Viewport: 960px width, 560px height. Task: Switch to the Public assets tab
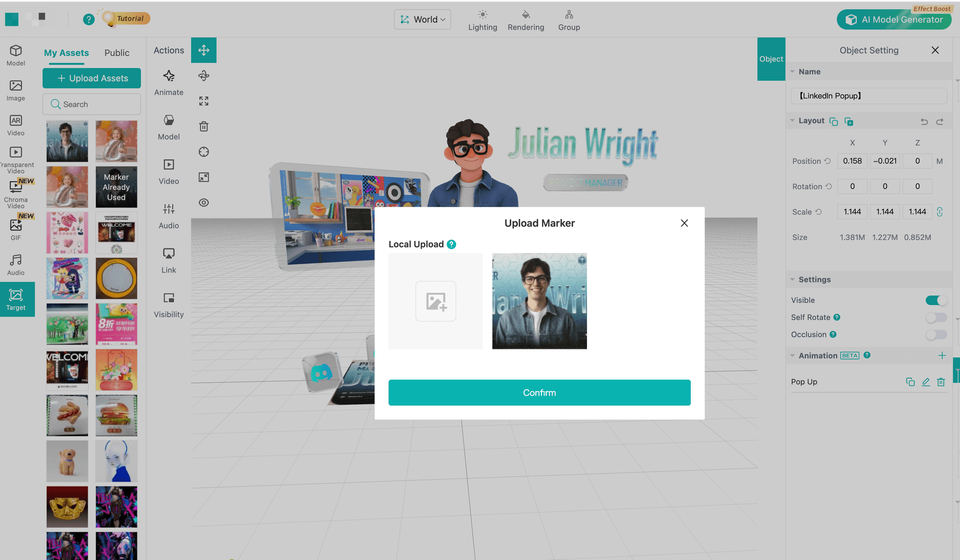click(x=117, y=53)
